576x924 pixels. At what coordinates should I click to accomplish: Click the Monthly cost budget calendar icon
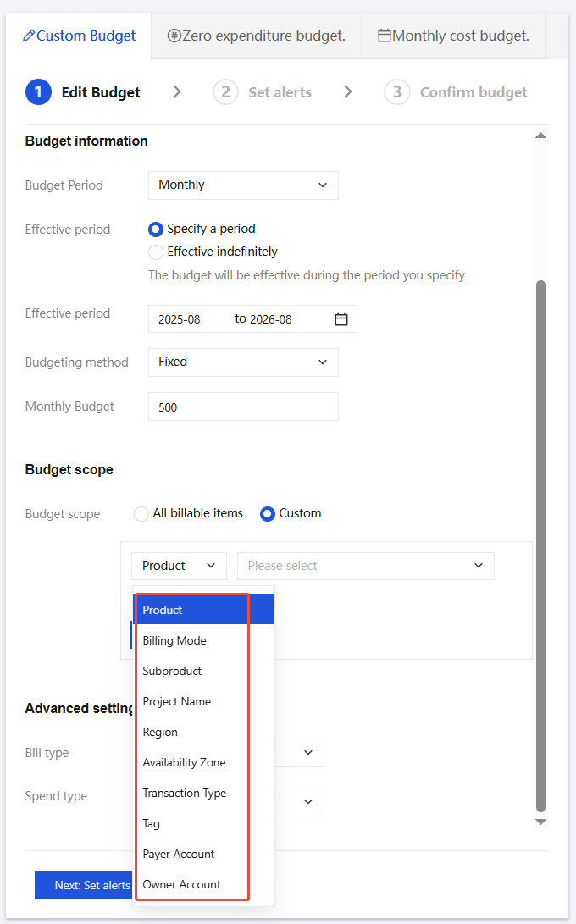point(385,36)
